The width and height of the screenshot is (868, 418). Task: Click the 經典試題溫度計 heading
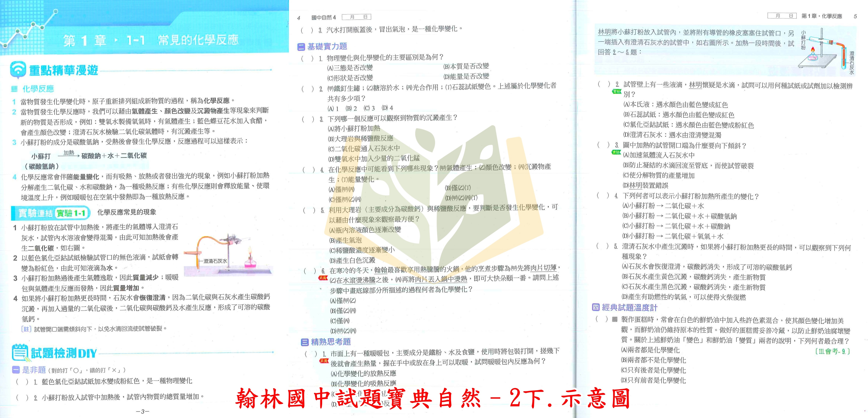[x=629, y=308]
